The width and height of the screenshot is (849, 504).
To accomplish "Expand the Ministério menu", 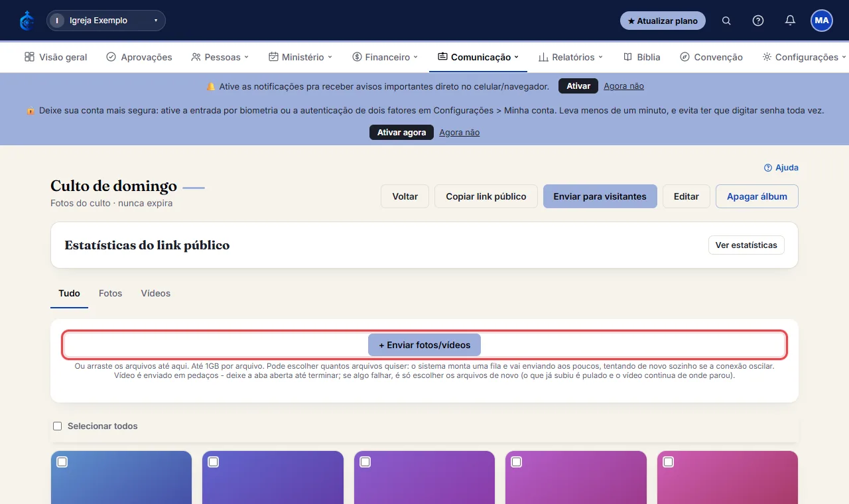I will click(x=300, y=57).
